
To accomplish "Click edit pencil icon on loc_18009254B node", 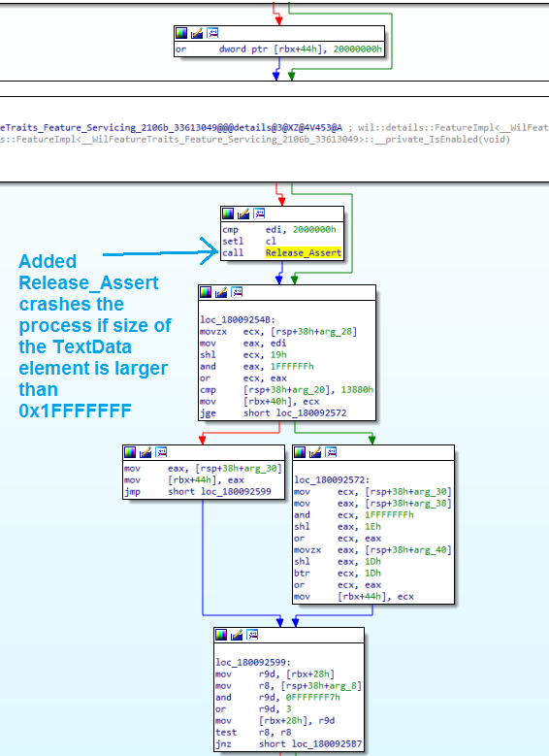I will point(221,292).
